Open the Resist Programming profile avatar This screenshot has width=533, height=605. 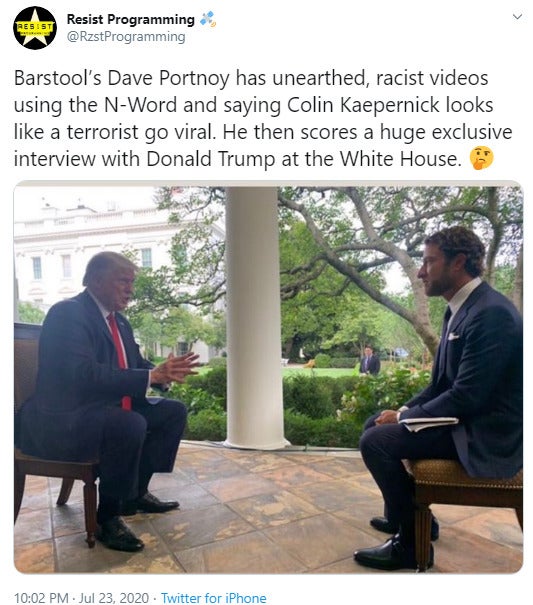coord(35,28)
